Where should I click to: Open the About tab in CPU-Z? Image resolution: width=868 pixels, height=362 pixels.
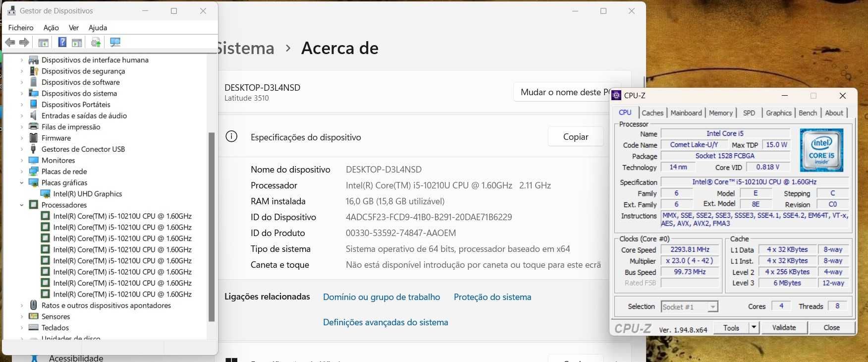click(834, 113)
